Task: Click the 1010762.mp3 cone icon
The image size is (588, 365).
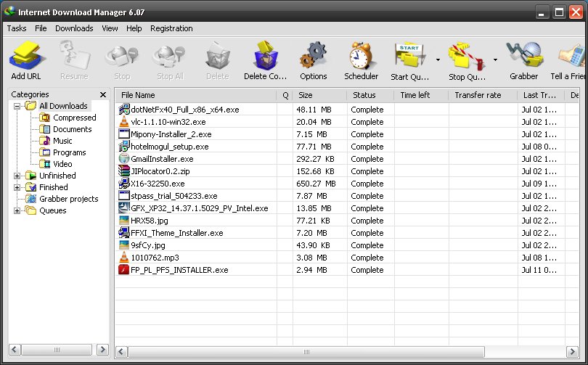Action: click(123, 258)
